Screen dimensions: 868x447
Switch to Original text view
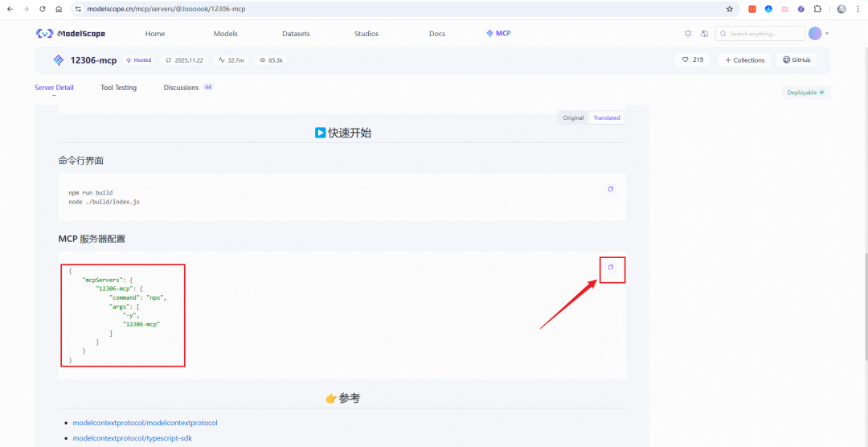pyautogui.click(x=573, y=117)
